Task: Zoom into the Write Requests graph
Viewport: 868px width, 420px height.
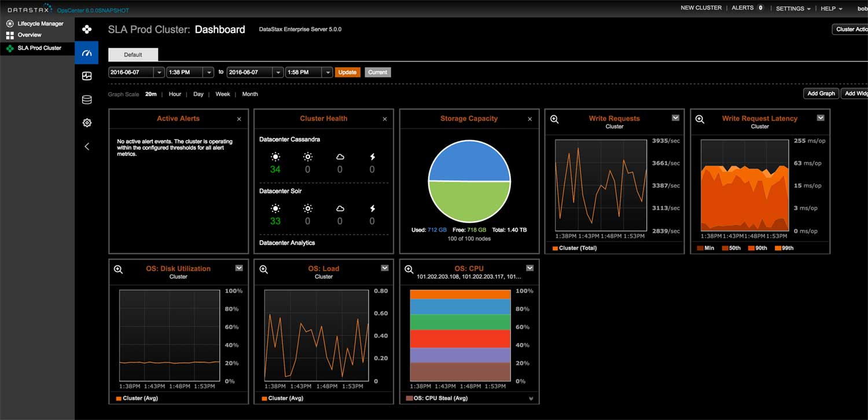Action: point(554,119)
